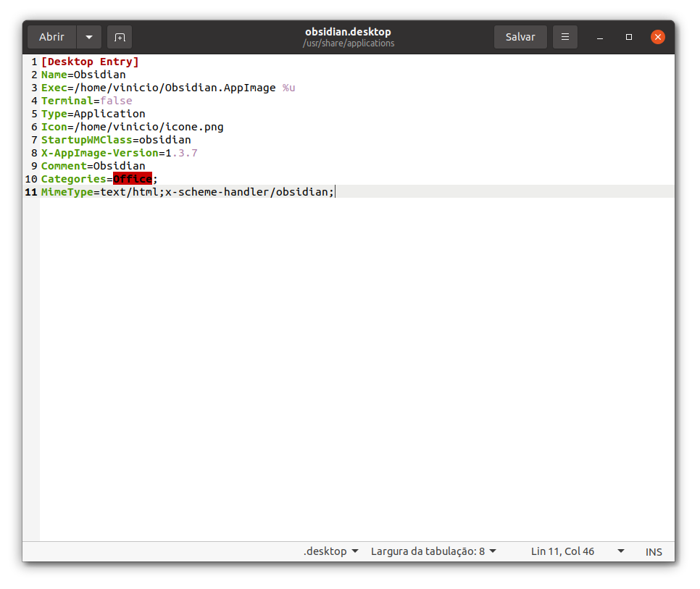Open the .desktop language selector
700x589 pixels.
pos(331,551)
